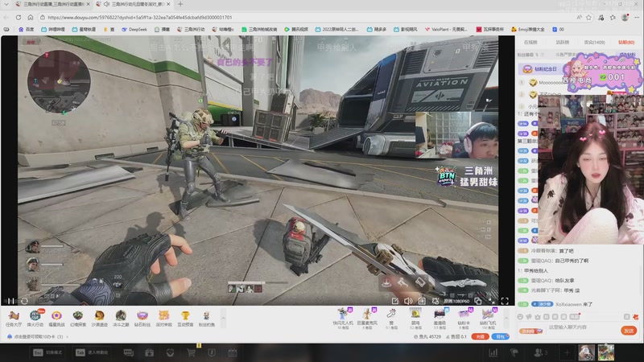Add this page to favorites
This screenshot has height=362, width=644.
tap(589, 17)
